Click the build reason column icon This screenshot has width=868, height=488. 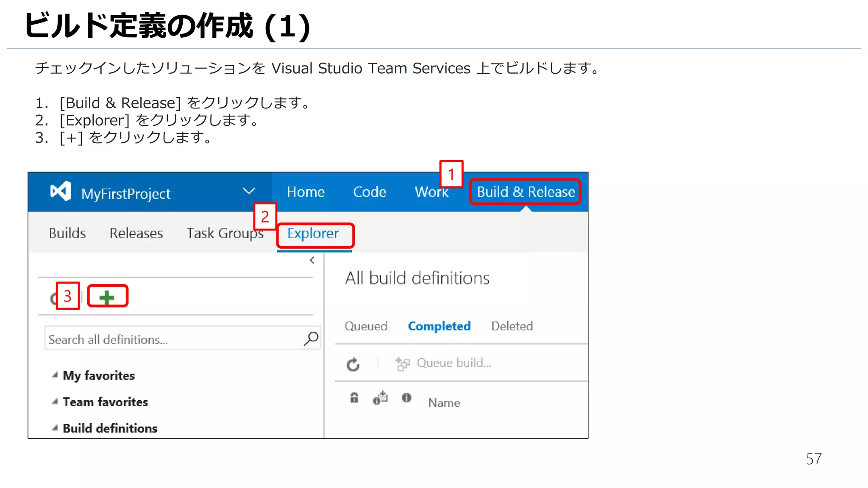[x=380, y=398]
